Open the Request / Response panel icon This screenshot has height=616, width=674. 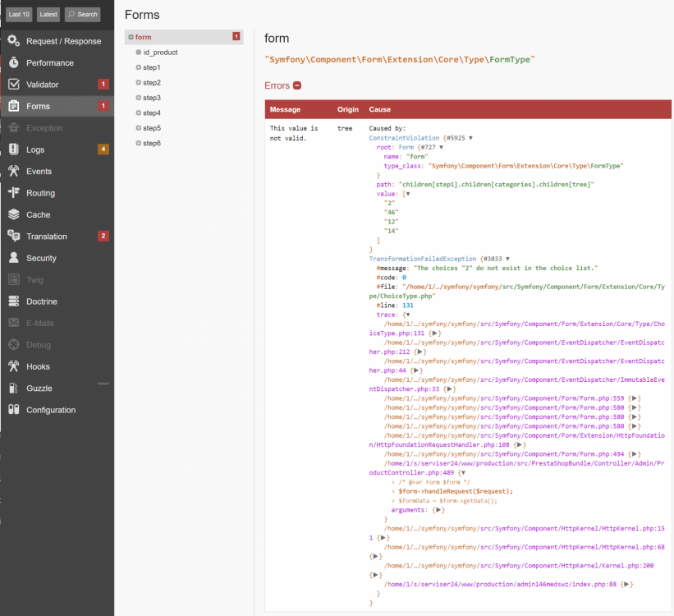[x=14, y=41]
